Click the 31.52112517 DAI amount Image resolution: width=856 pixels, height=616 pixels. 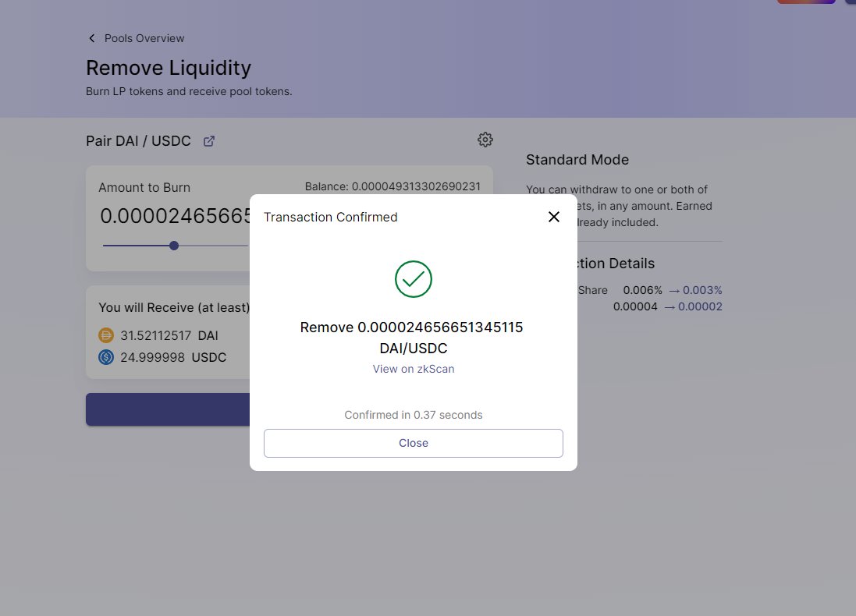[x=169, y=335]
